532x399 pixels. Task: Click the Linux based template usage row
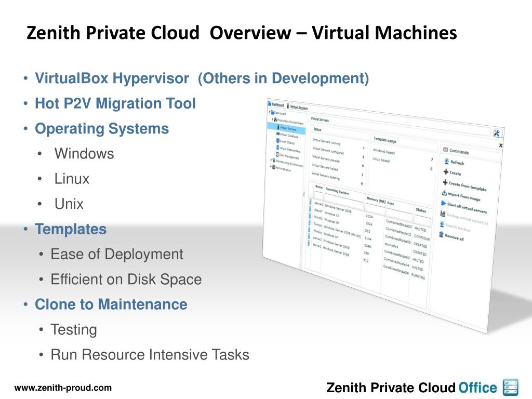402,164
